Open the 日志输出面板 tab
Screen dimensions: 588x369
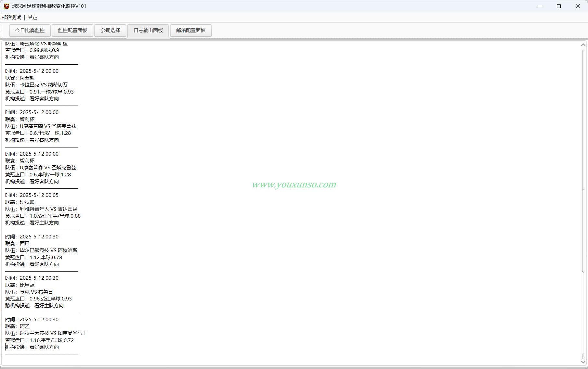(148, 31)
